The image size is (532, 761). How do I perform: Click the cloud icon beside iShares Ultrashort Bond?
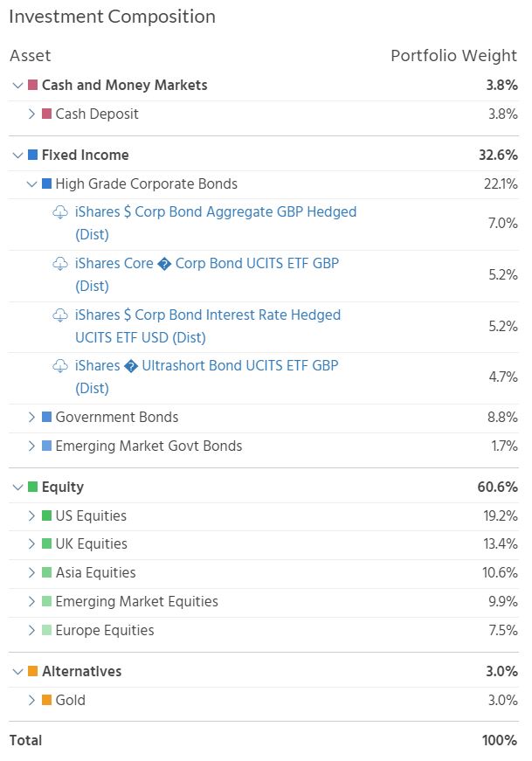pos(60,366)
